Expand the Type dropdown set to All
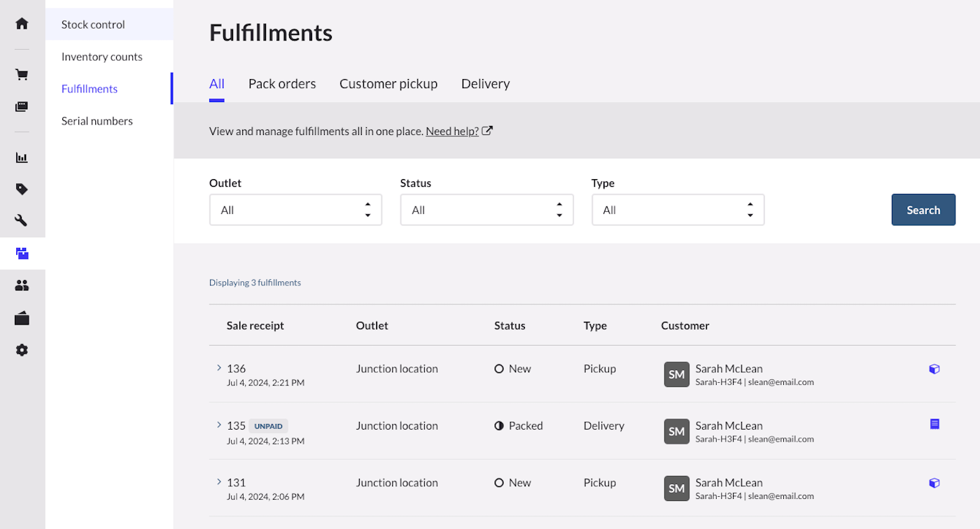This screenshot has height=529, width=980. [x=678, y=209]
